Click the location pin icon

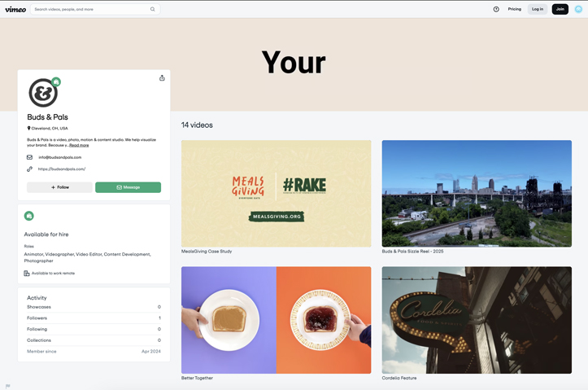[x=29, y=128]
